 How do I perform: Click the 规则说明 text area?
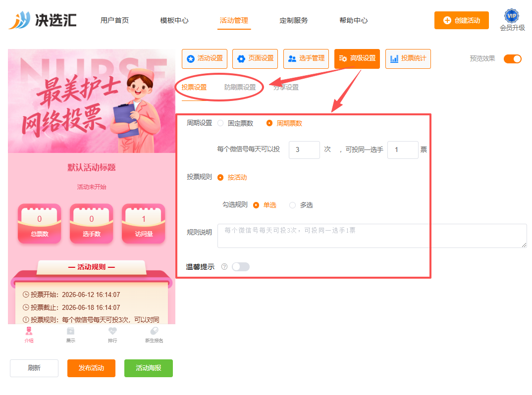372,236
